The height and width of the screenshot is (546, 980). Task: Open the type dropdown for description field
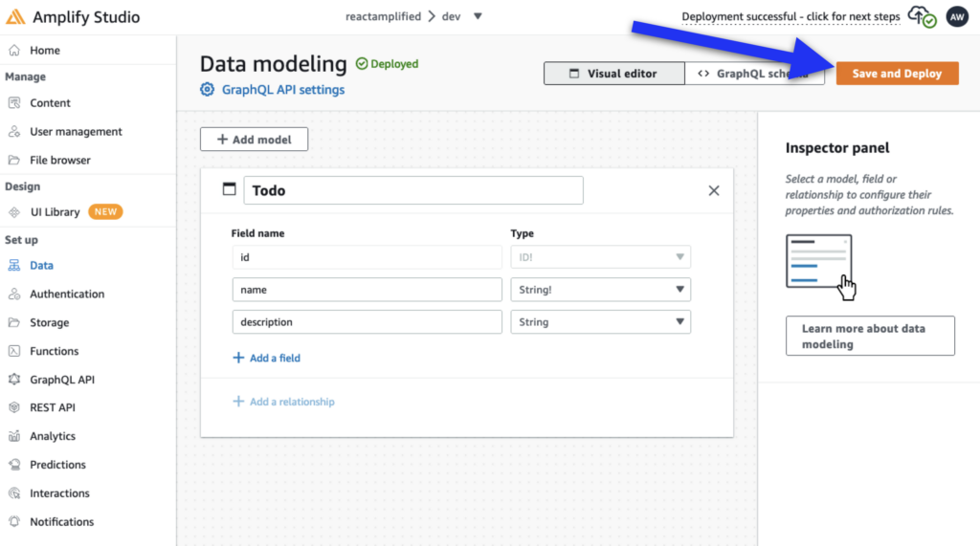click(600, 322)
